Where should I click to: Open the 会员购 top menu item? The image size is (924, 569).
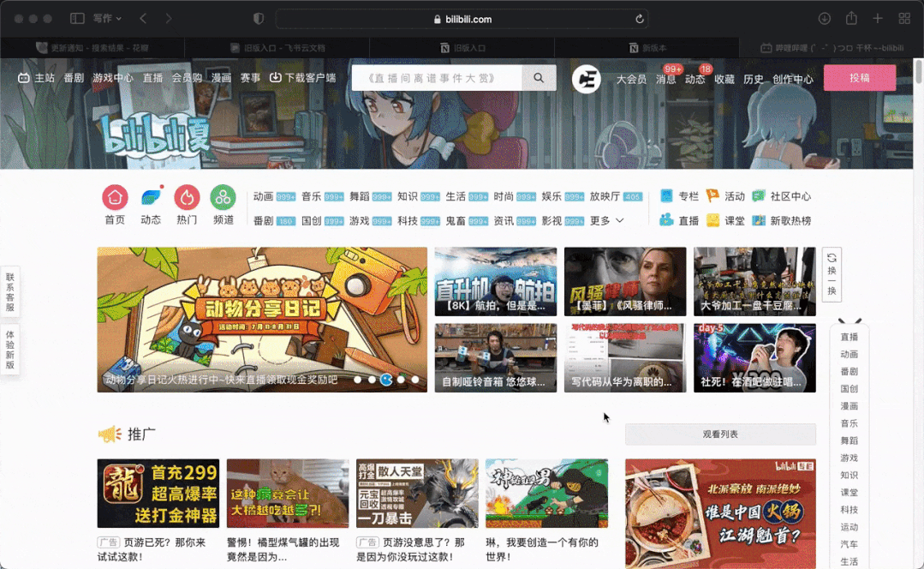point(187,78)
